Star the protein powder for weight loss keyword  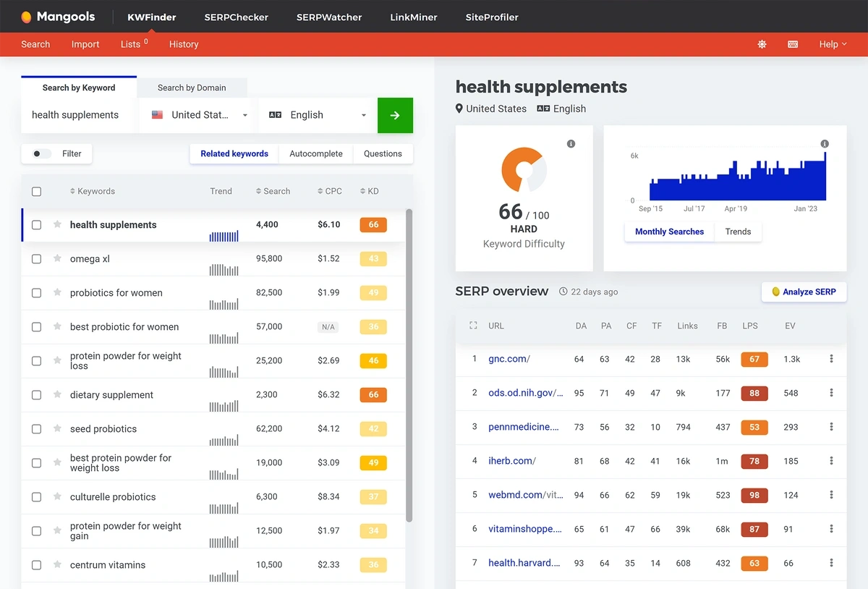coord(57,360)
